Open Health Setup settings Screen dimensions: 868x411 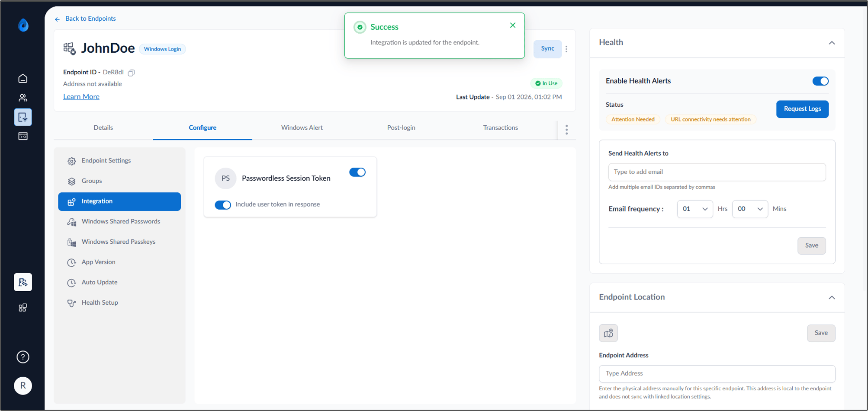click(x=119, y=303)
